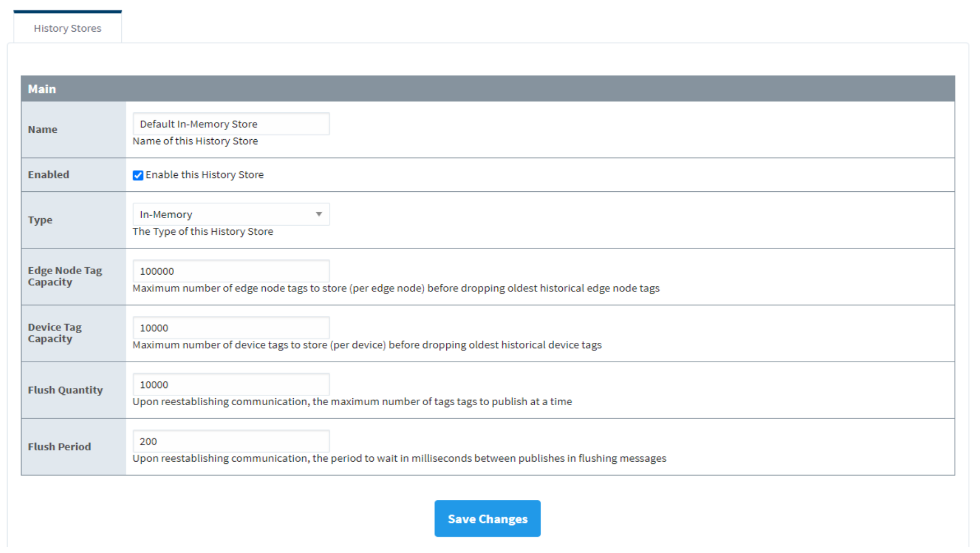
Task: Click the Type row label
Action: 40,220
